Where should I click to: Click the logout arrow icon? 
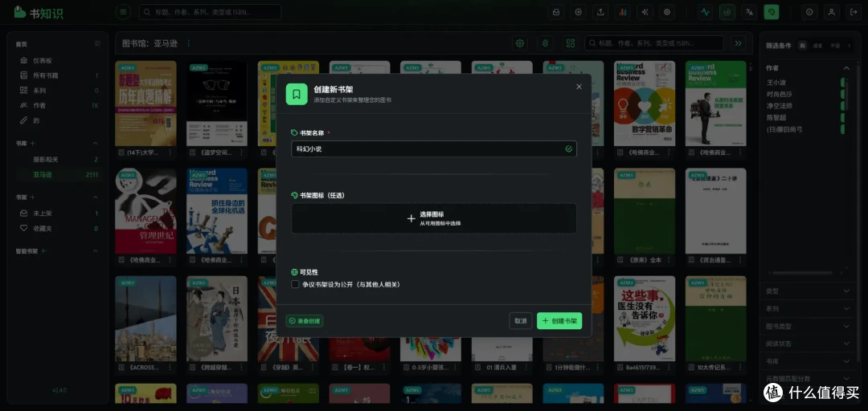point(853,11)
